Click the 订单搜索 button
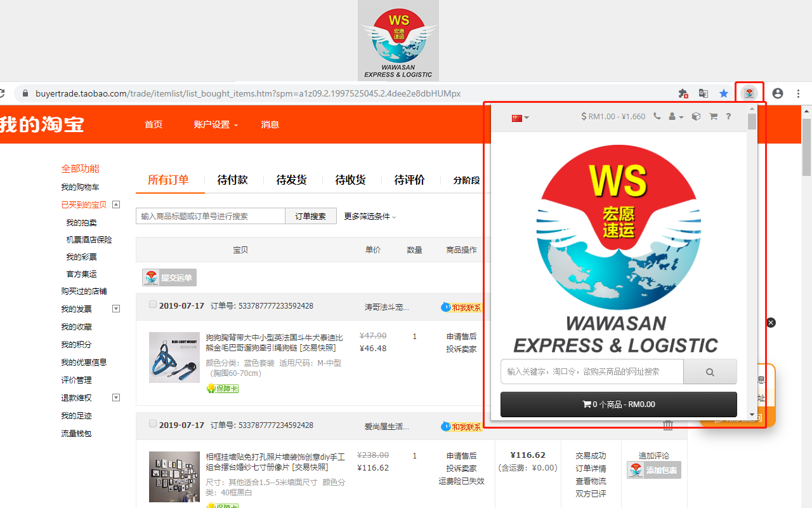This screenshot has width=812, height=508. (310, 216)
